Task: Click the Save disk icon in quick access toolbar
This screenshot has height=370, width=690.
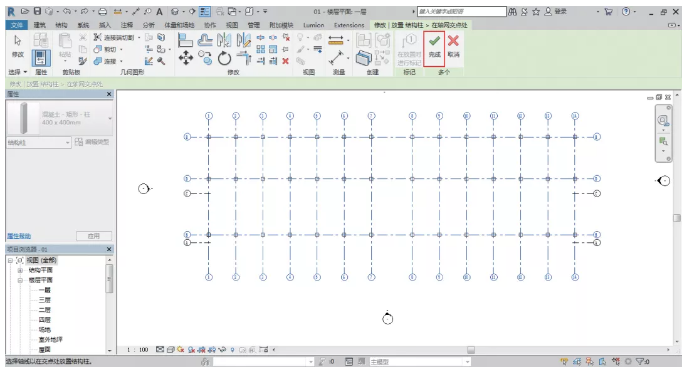Action: [37, 12]
